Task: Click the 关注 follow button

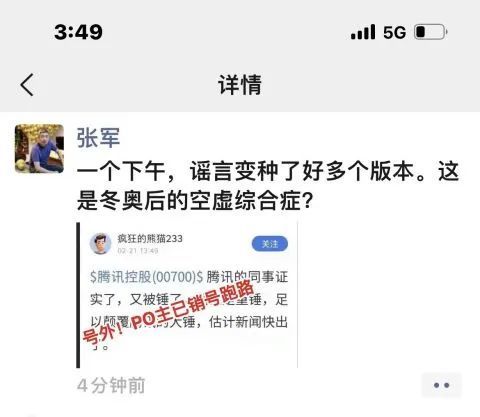Action: click(x=270, y=244)
